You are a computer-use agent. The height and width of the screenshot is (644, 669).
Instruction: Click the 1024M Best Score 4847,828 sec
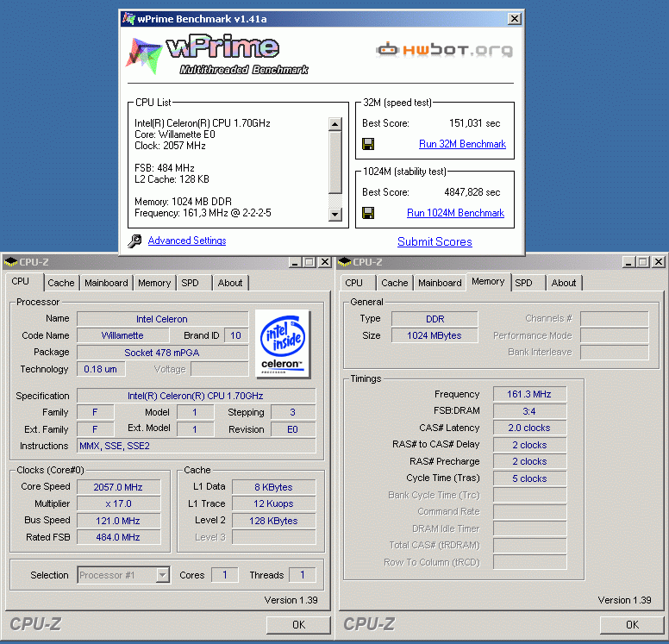pyautogui.click(x=472, y=192)
